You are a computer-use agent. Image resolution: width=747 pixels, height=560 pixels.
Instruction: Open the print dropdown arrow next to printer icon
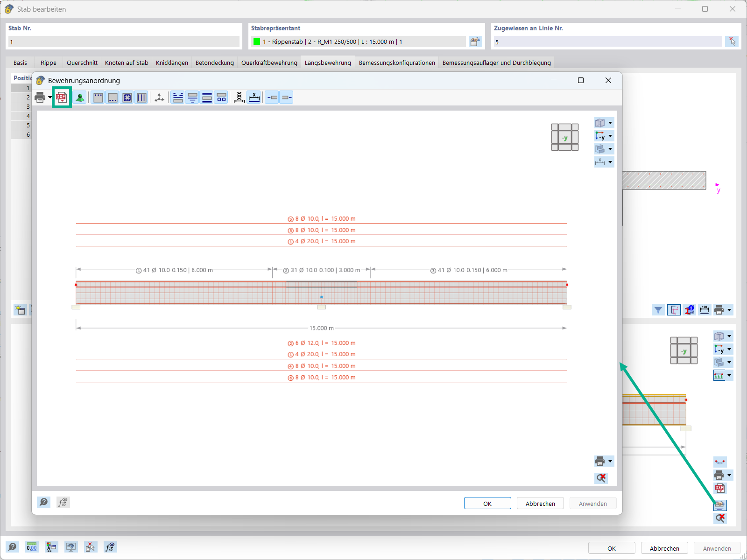tap(50, 97)
